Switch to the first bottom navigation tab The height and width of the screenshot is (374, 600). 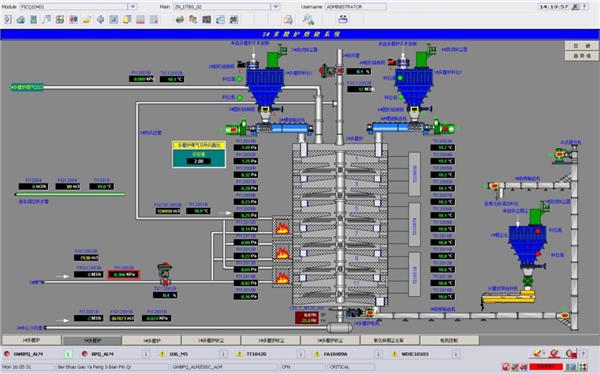pos(31,340)
